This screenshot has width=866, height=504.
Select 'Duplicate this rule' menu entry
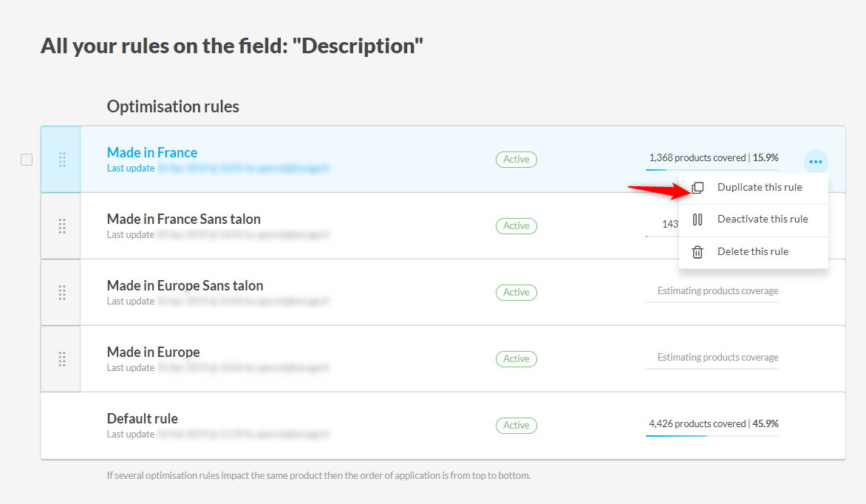[760, 188]
